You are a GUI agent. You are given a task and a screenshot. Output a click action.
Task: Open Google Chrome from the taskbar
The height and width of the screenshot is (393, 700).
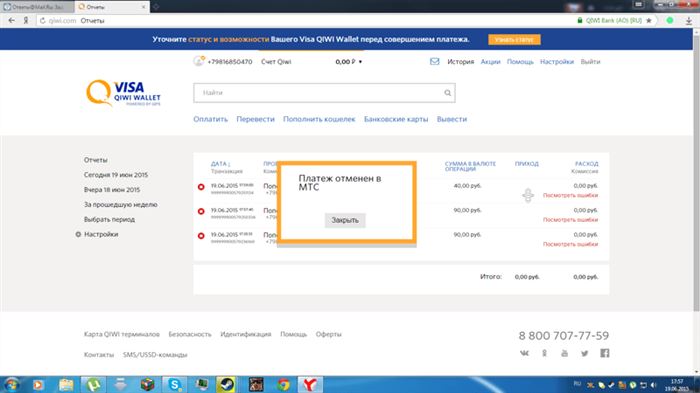283,385
